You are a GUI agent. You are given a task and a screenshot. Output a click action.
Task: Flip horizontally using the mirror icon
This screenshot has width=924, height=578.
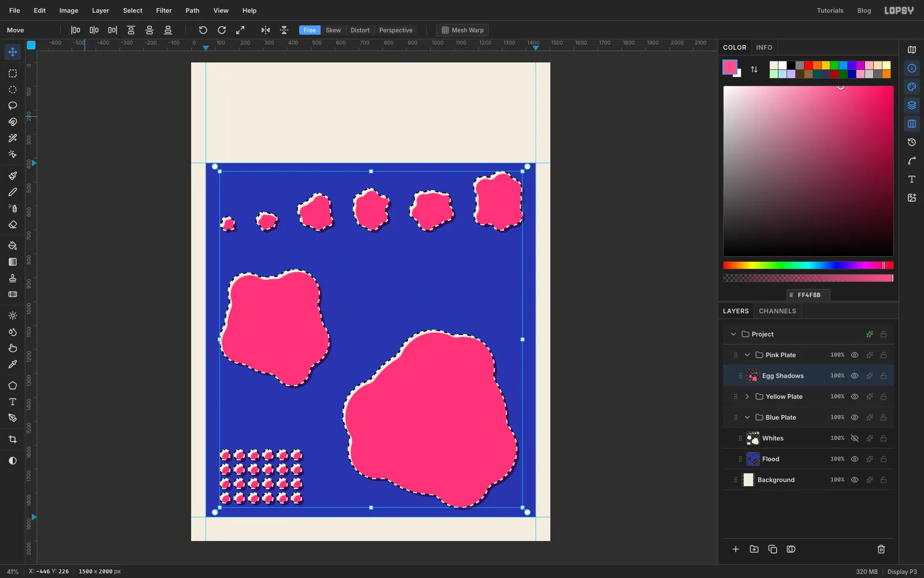pos(266,30)
